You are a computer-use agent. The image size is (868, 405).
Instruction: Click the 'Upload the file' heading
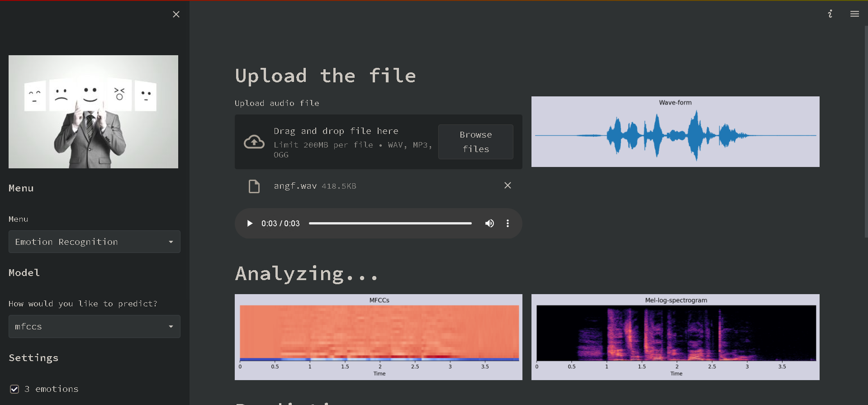click(x=325, y=76)
